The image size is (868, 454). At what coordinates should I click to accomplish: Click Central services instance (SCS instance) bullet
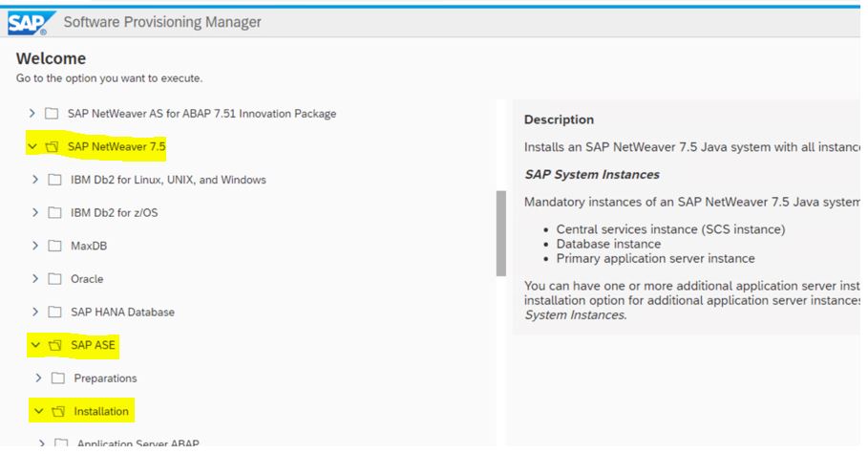[670, 229]
